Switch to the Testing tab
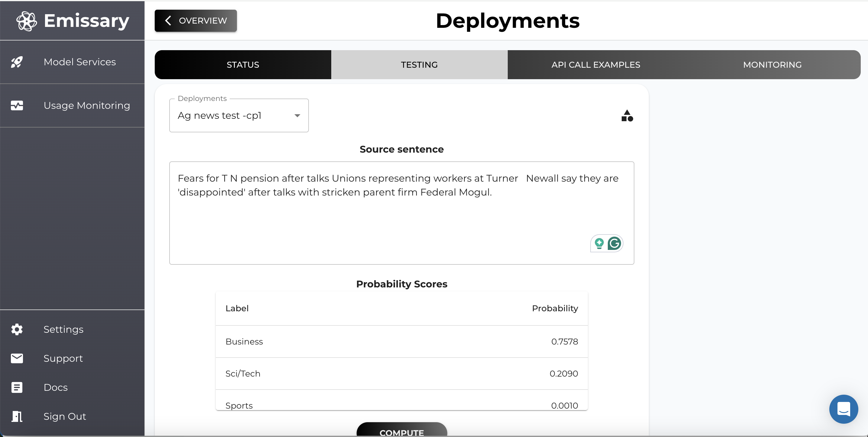This screenshot has width=868, height=437. (419, 65)
